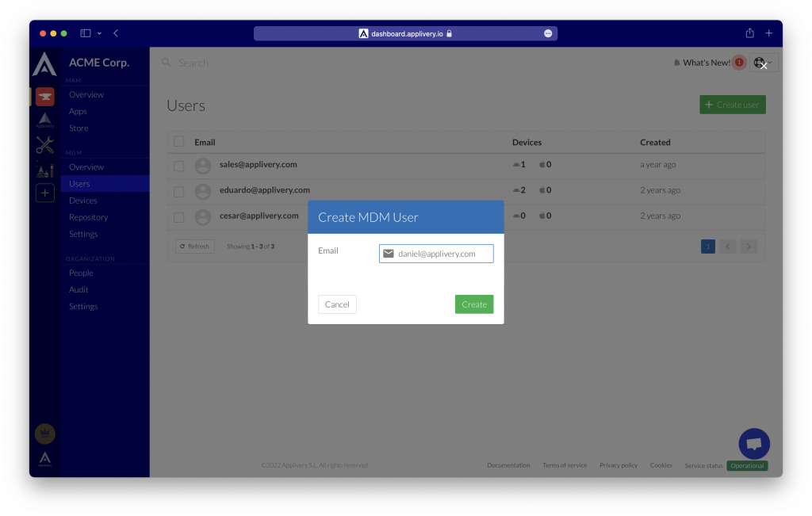Screen dimensions: 812x516
Task: Open Privacy policy link
Action: [619, 465]
